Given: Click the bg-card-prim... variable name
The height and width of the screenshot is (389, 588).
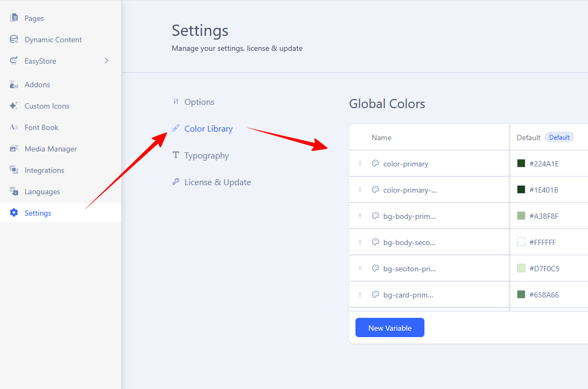Looking at the screenshot, I should click(x=408, y=295).
